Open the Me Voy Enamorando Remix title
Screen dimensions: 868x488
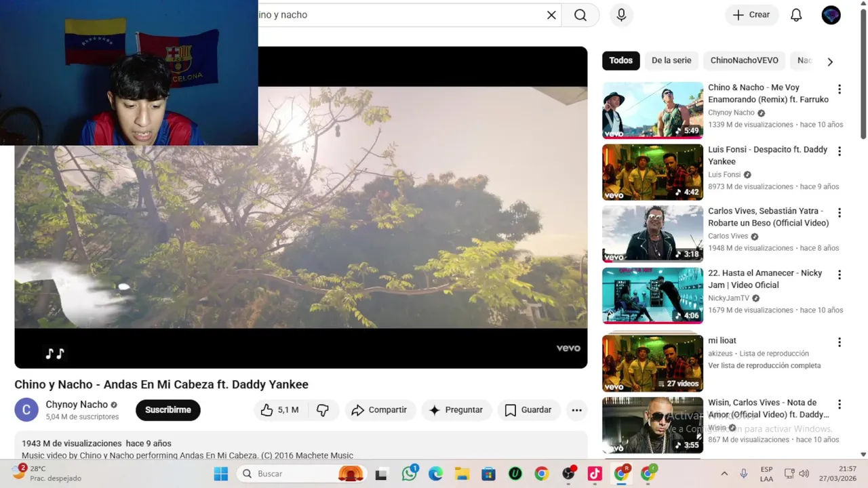pos(768,94)
